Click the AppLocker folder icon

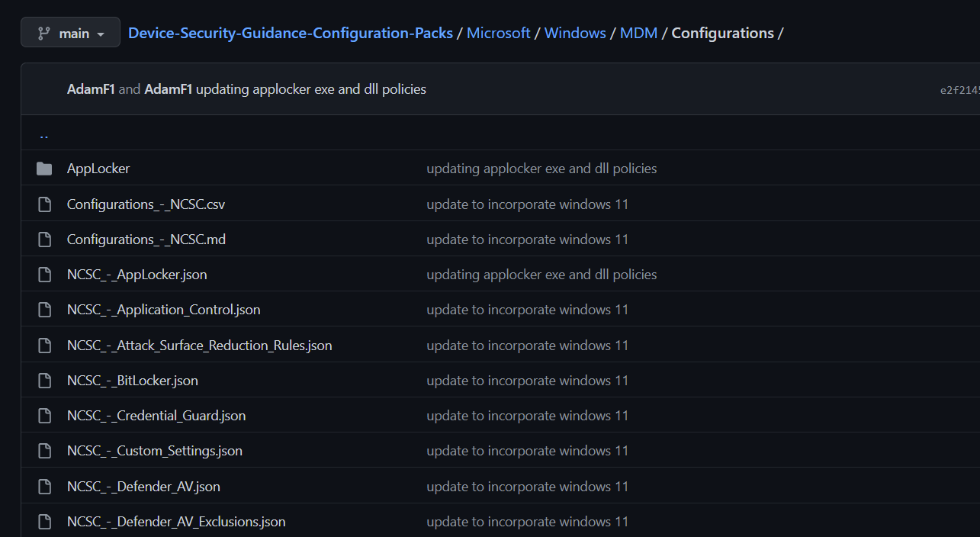(44, 169)
